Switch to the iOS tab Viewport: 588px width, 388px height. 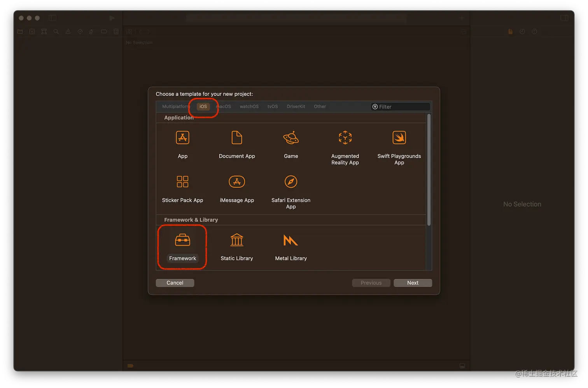point(203,106)
